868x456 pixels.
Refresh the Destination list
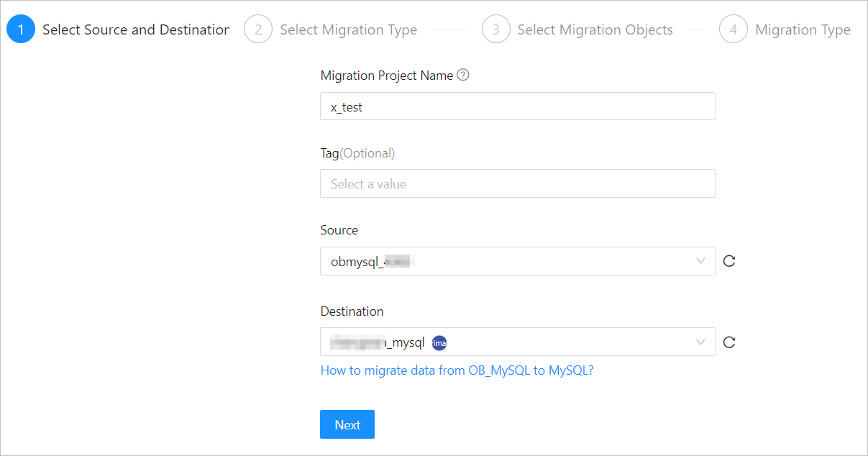click(728, 342)
